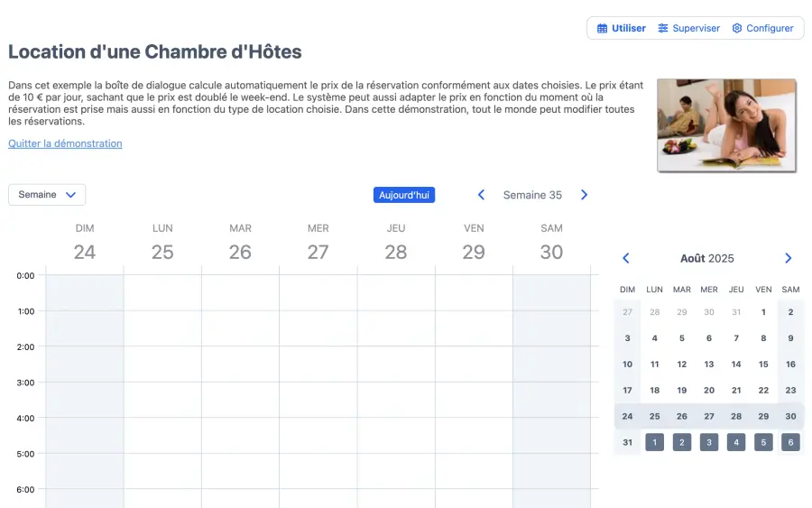
Task: Show previous month in mini calendar
Action: point(626,258)
